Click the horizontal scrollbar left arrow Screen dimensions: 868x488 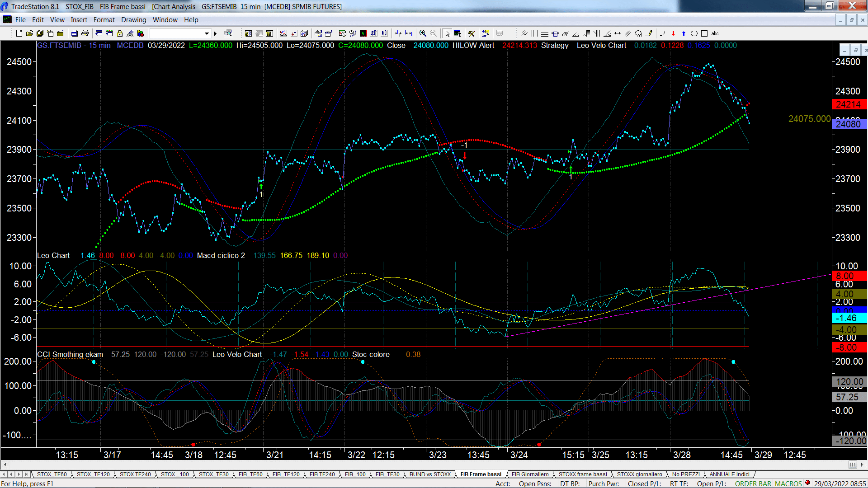pos(5,465)
